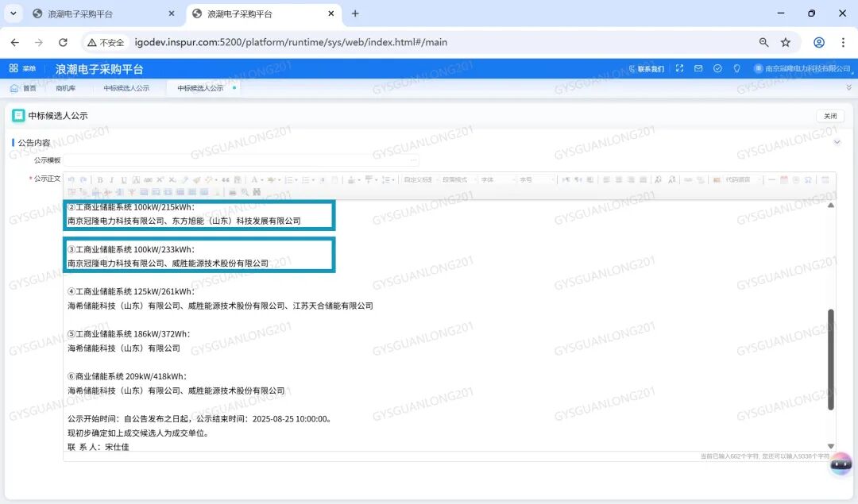Switch to the 商机库 tab
Viewport: 858px width, 504px height.
tap(66, 88)
